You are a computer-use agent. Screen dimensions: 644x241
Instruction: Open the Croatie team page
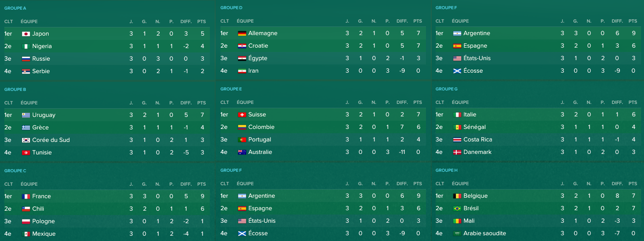[258, 46]
